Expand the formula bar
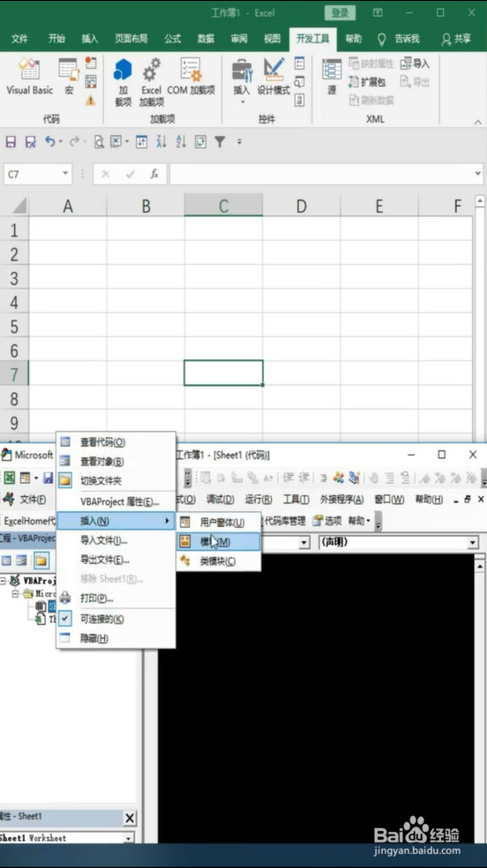The height and width of the screenshot is (868, 487). tap(478, 174)
